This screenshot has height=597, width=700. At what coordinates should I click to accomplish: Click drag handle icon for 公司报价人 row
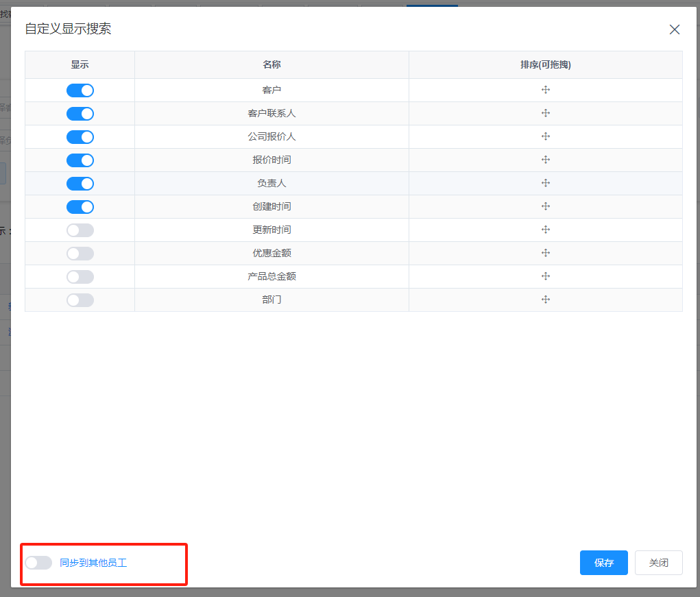(546, 136)
